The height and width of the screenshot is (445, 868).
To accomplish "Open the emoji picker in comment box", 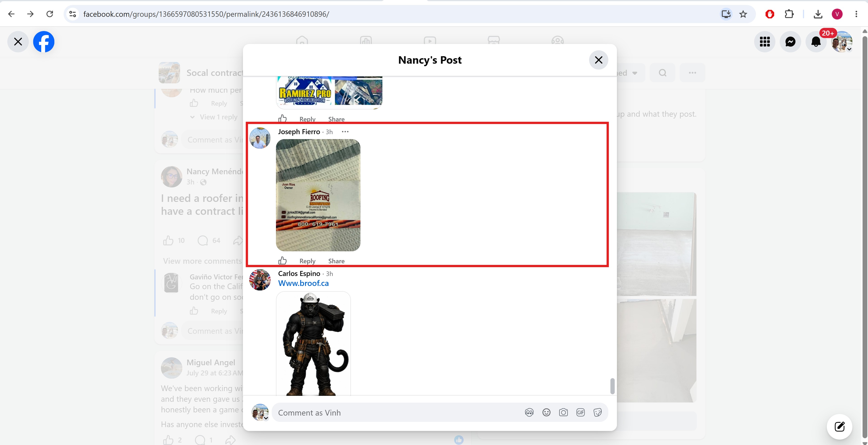I will [546, 413].
